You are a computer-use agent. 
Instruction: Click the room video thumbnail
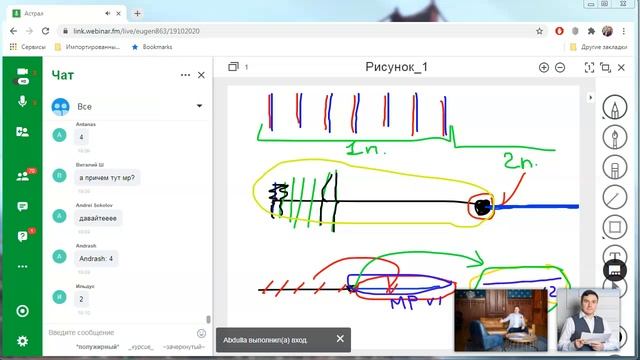501,320
